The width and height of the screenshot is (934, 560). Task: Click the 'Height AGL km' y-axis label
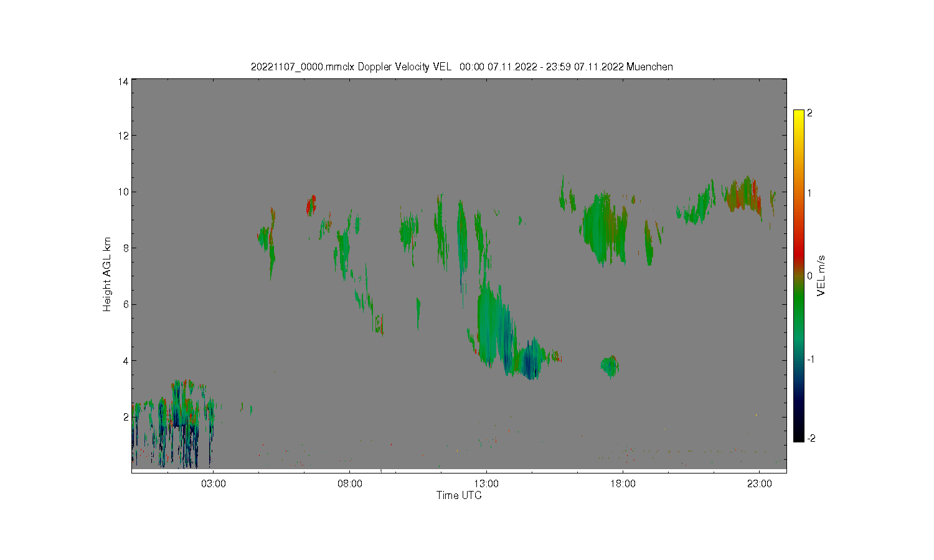click(x=107, y=274)
